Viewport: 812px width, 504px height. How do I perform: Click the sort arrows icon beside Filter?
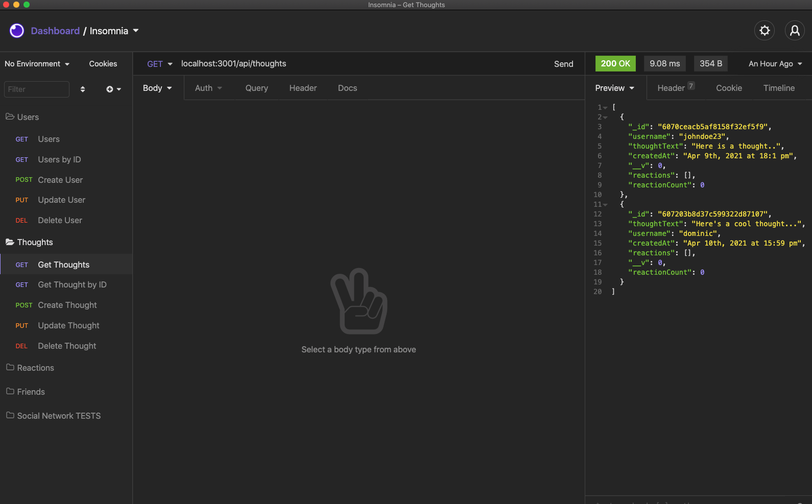(83, 89)
